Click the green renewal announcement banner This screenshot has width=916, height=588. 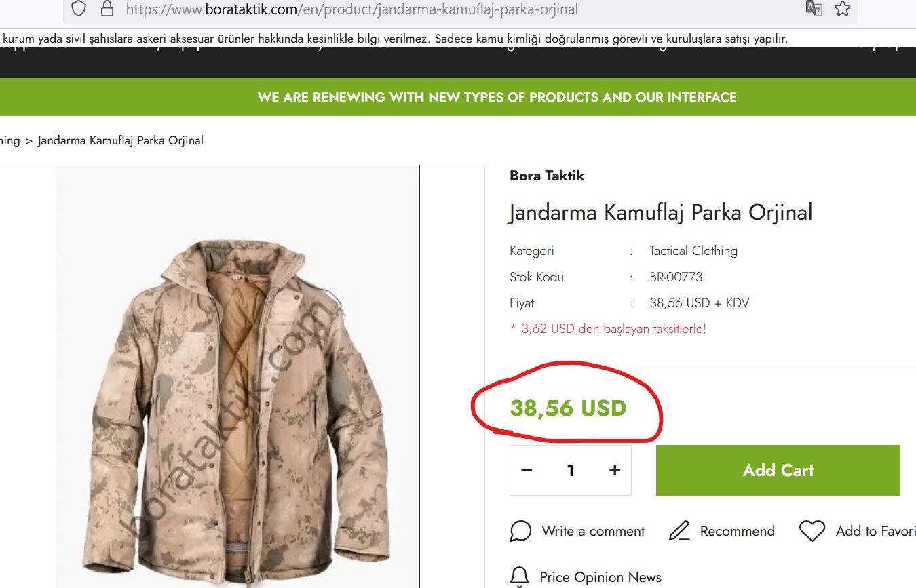click(x=497, y=97)
